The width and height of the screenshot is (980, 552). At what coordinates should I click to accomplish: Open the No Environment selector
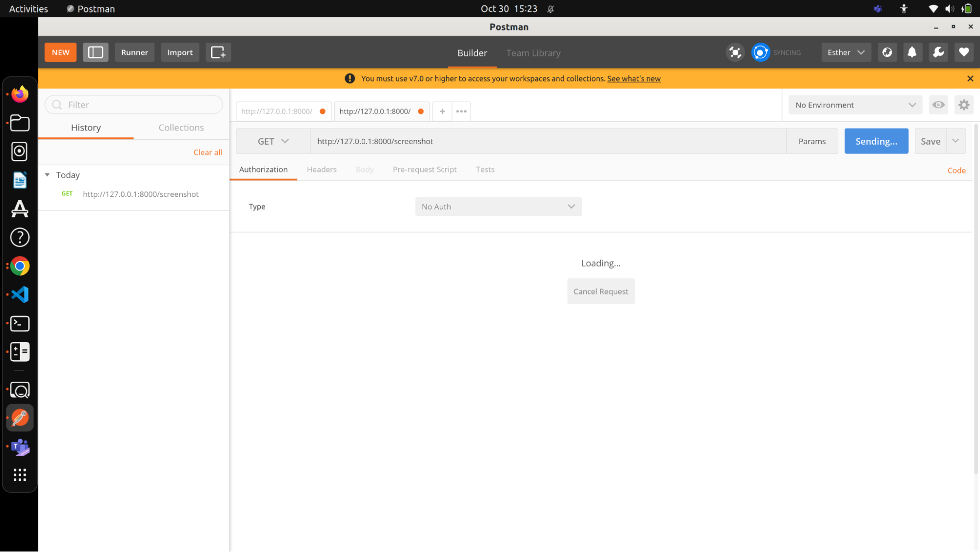click(x=854, y=105)
